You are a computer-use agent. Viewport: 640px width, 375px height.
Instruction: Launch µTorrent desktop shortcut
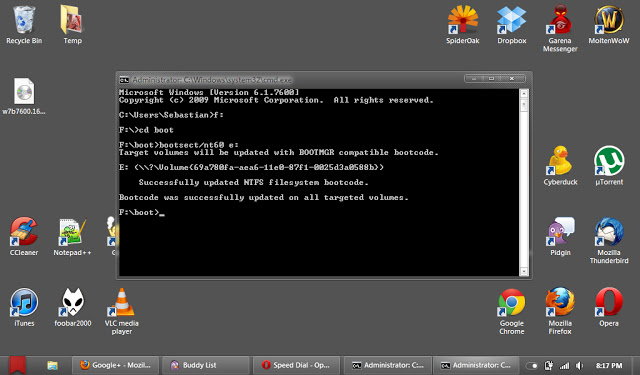609,166
